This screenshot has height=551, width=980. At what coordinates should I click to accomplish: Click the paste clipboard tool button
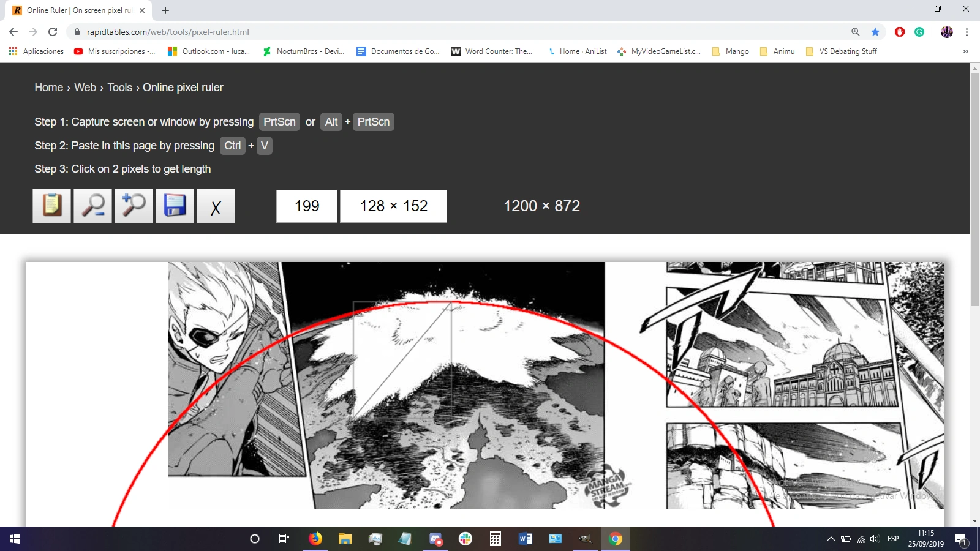click(x=51, y=206)
